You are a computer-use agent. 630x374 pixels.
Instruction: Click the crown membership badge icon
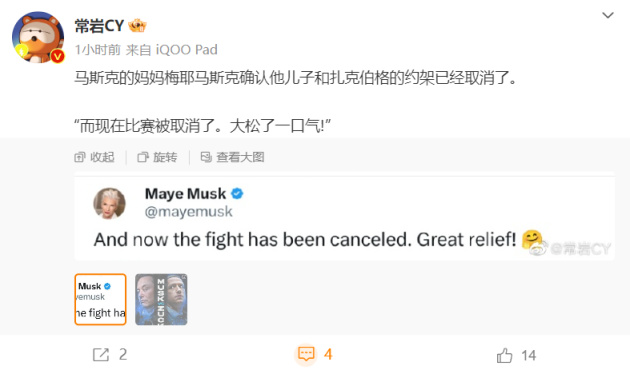(137, 26)
